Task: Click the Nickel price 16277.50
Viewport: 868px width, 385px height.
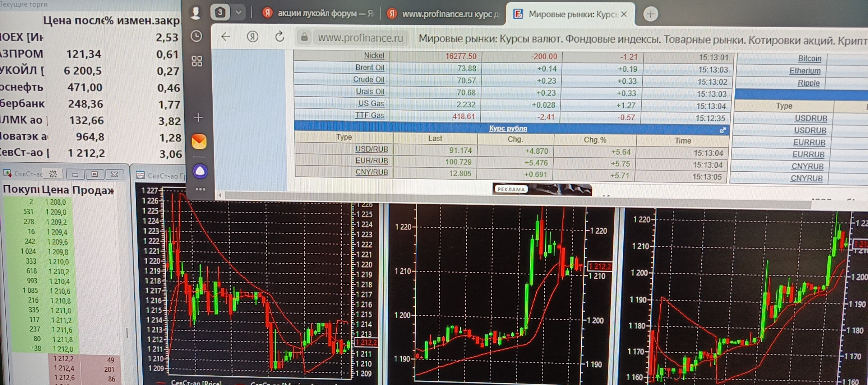Action: pyautogui.click(x=461, y=56)
